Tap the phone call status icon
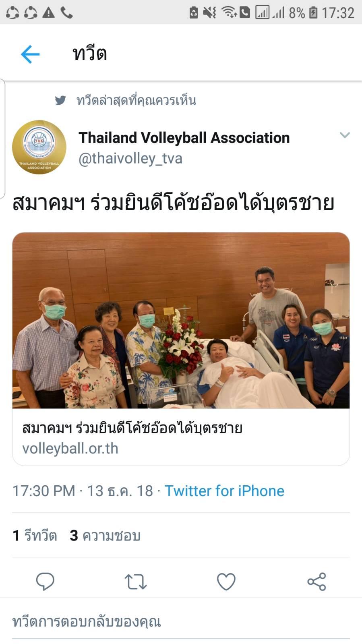 click(67, 13)
